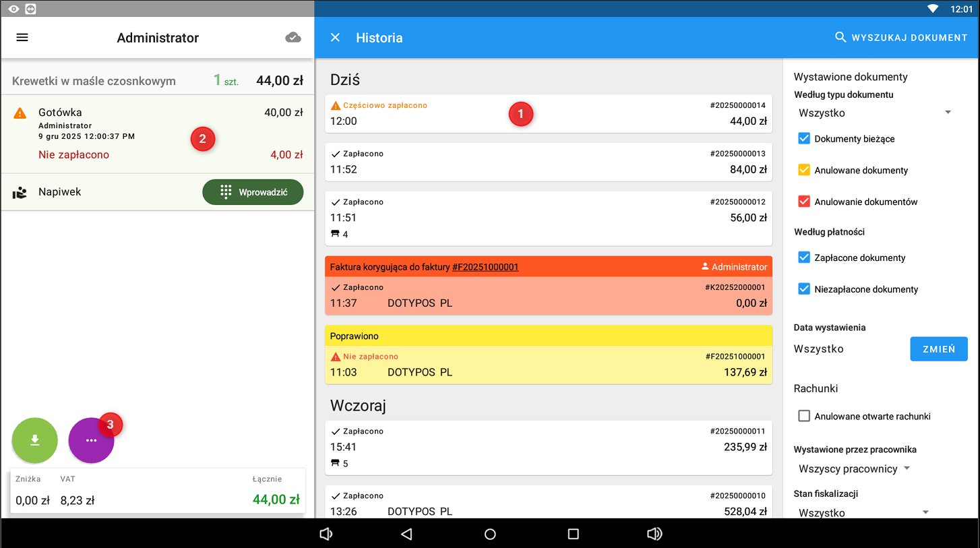Open invoice link #F20251000001

tap(485, 267)
